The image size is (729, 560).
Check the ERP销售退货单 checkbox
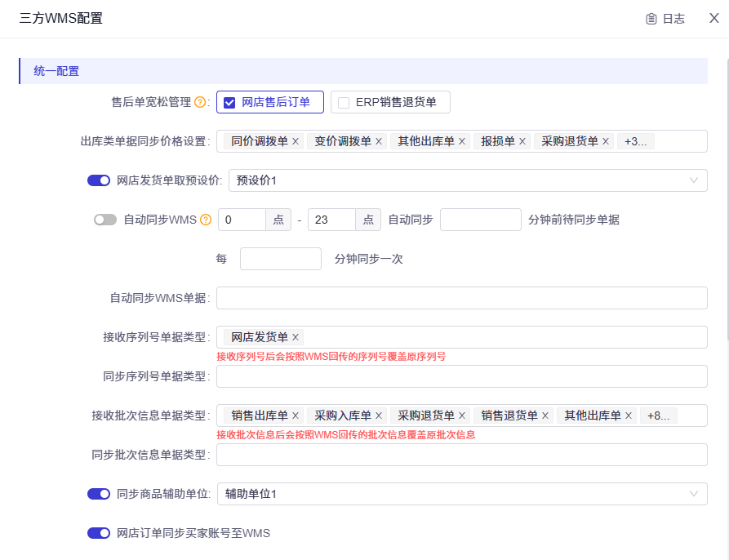tap(344, 103)
